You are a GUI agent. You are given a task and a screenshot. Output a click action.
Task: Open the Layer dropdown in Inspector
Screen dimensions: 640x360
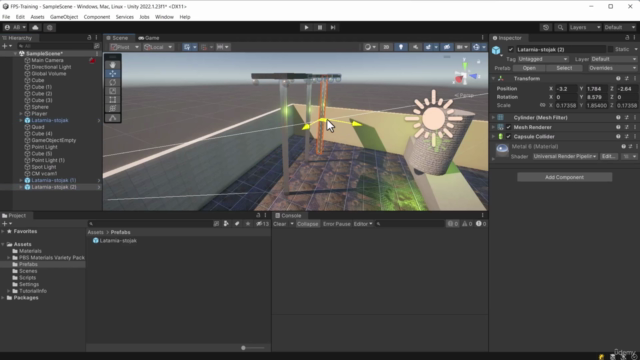tap(613, 59)
